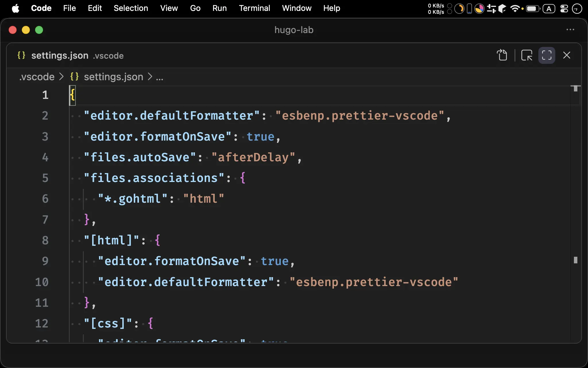Click the "files.autoSave" key

coord(140,157)
